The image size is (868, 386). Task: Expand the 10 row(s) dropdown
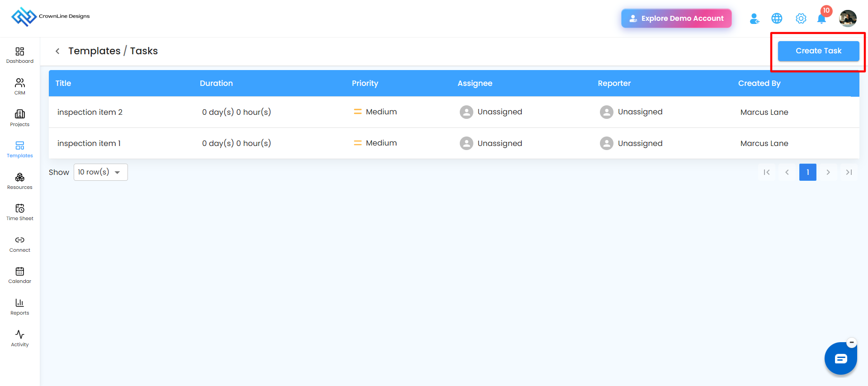point(101,172)
